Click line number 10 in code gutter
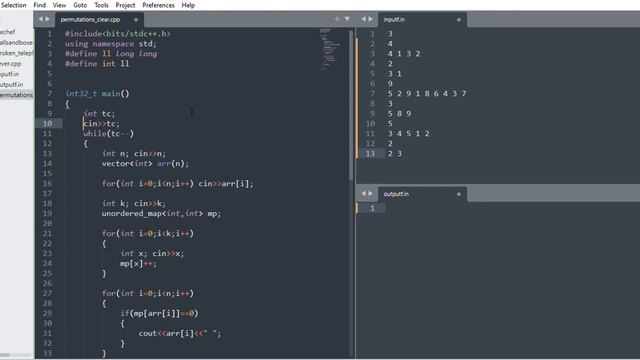The image size is (640, 360). click(47, 124)
